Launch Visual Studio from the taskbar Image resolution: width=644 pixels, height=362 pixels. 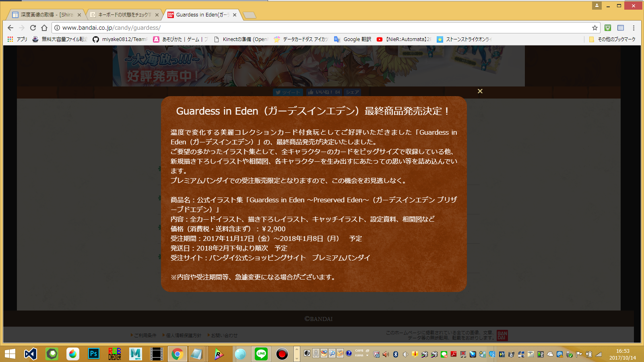(31, 354)
